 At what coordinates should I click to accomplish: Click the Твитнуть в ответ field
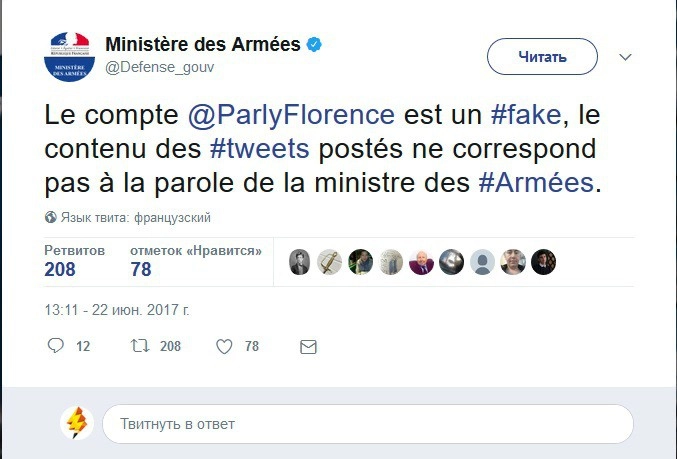coord(367,424)
